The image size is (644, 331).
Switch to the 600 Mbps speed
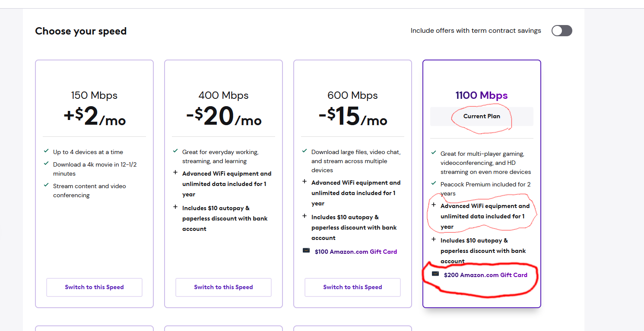[x=352, y=287]
